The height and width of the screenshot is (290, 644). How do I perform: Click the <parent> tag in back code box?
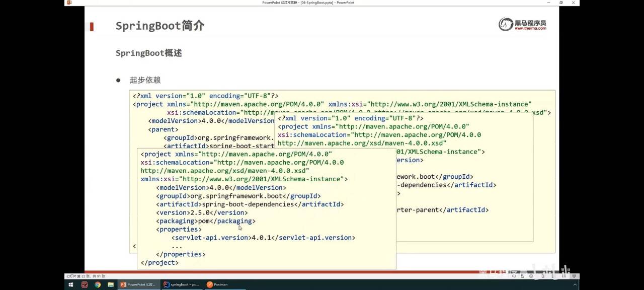tap(163, 129)
